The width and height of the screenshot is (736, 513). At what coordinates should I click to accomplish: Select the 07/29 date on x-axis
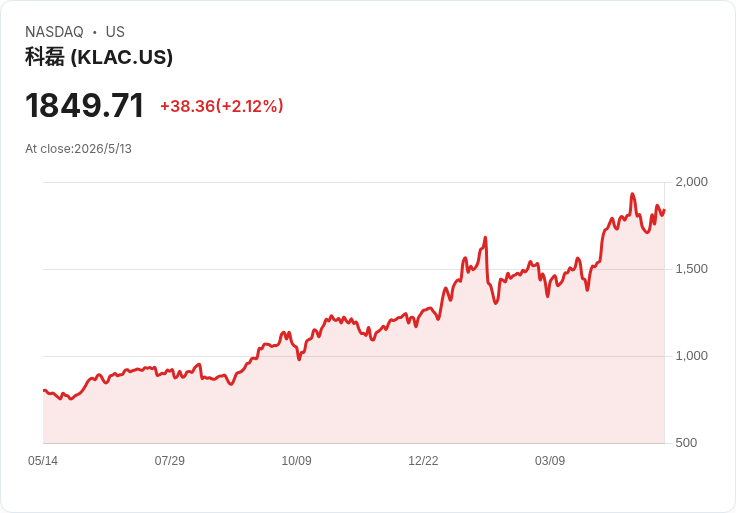(169, 461)
